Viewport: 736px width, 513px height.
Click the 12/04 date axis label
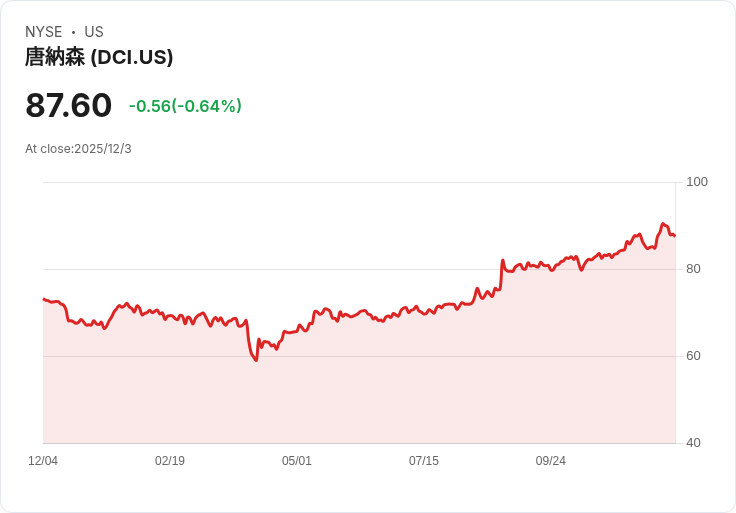click(43, 461)
